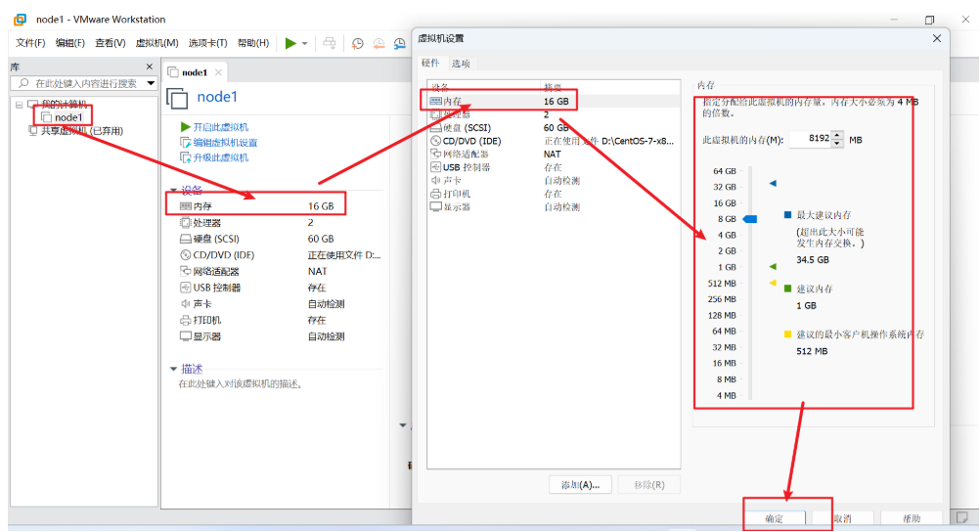Select 打印机 in settings hardware list
The image size is (980, 532).
pyautogui.click(x=554, y=194)
